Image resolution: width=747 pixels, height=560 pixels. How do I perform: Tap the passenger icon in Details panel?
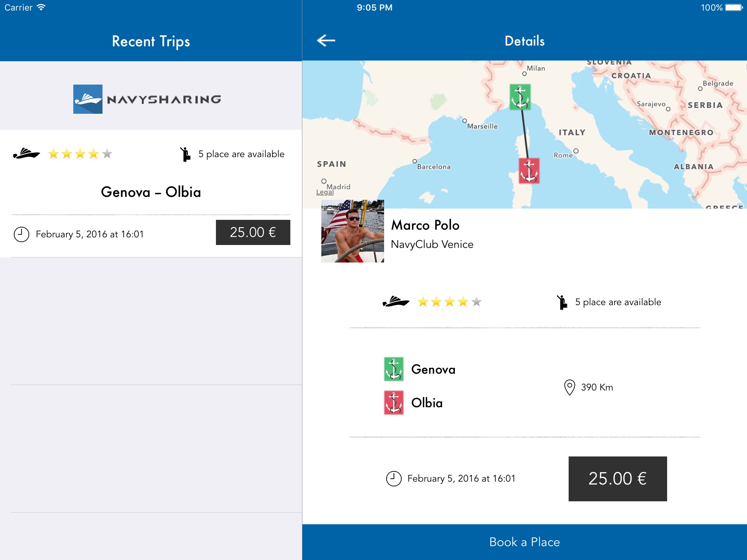tap(562, 302)
